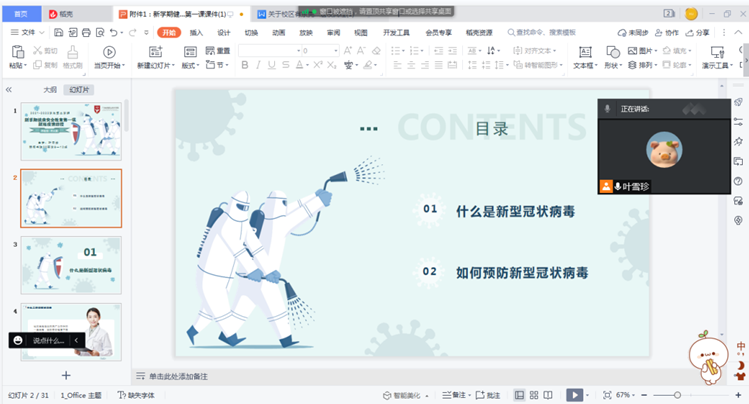Click the command search box (查找命令)
749x404 pixels.
pos(542,32)
